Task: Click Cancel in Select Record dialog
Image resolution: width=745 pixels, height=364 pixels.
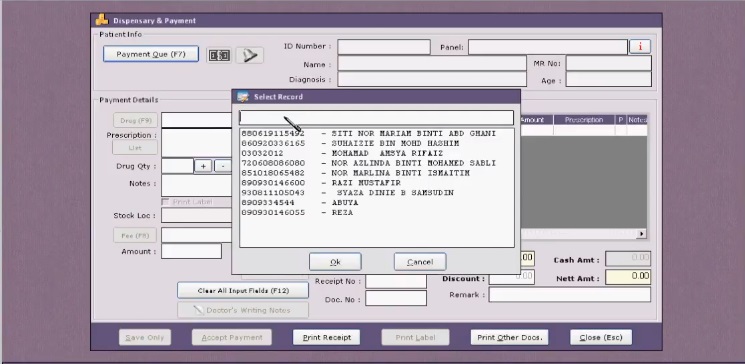Action: click(420, 262)
